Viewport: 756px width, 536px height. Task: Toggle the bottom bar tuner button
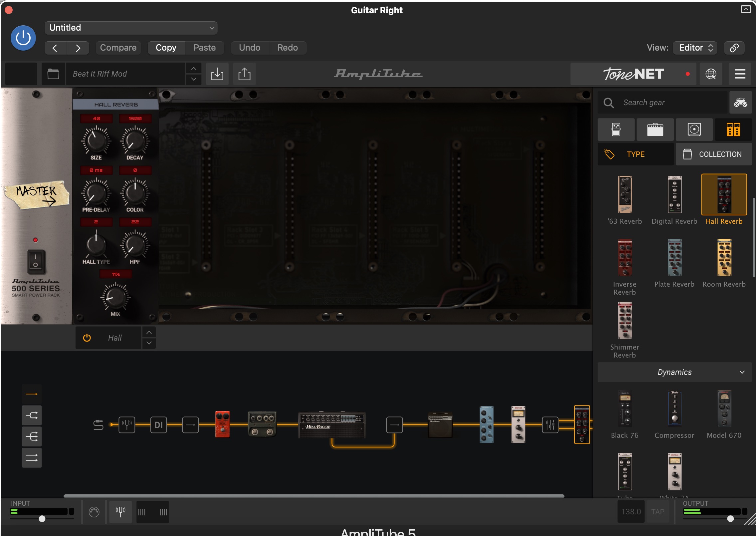(120, 512)
